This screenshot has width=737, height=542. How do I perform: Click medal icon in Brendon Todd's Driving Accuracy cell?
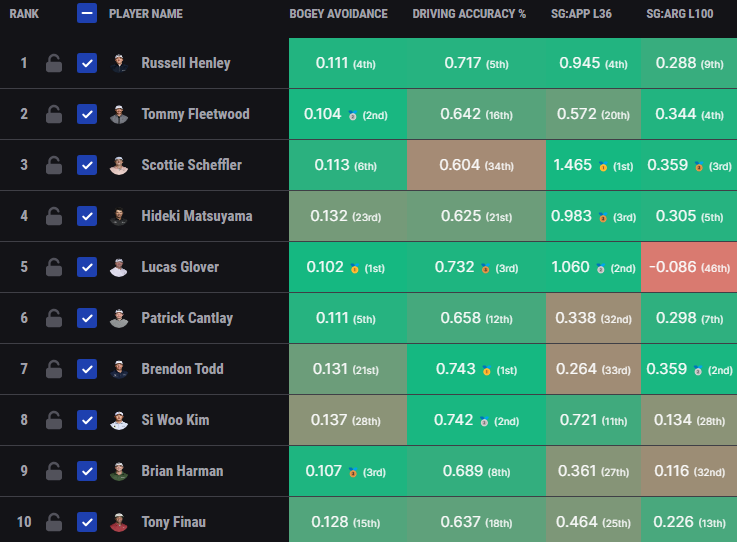[x=486, y=370]
